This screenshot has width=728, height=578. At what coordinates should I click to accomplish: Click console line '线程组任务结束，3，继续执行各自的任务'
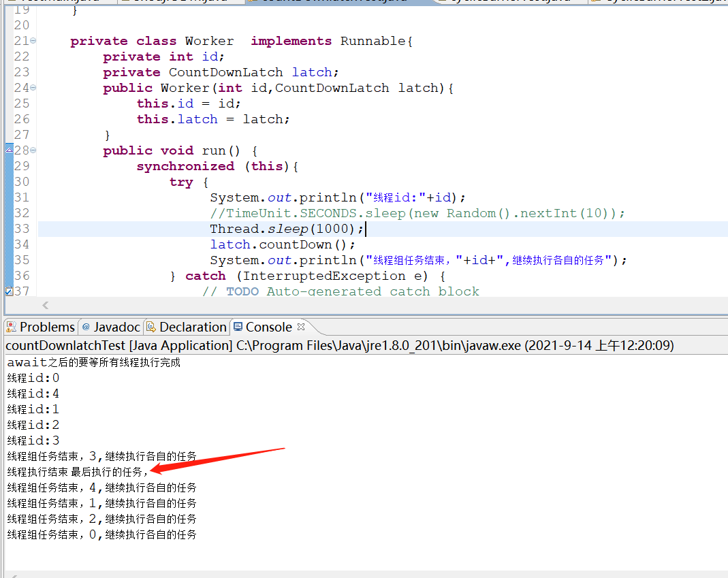pyautogui.click(x=101, y=456)
